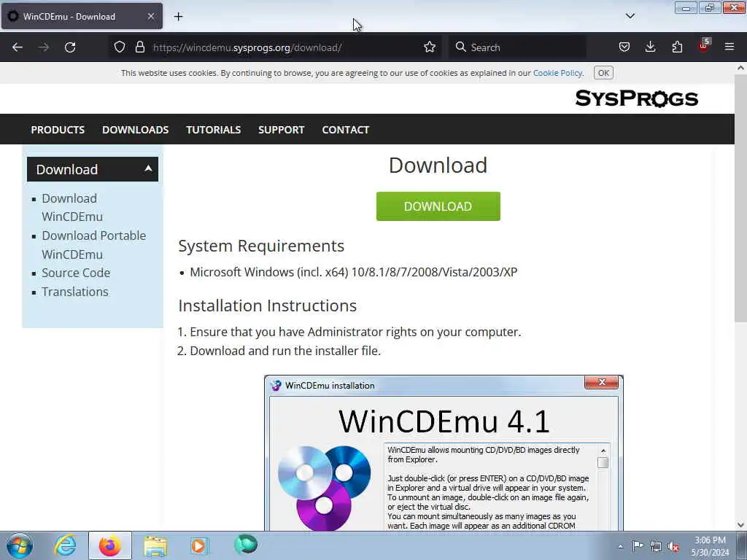Click the WinCDEmu installation screenshot image
Viewport: 747px width, 560px height.
[444, 452]
